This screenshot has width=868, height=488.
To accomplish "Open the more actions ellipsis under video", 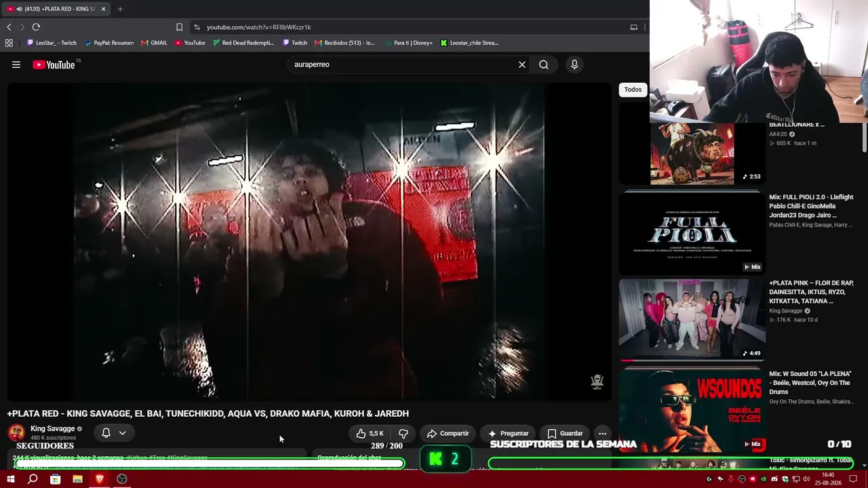I will pyautogui.click(x=602, y=433).
